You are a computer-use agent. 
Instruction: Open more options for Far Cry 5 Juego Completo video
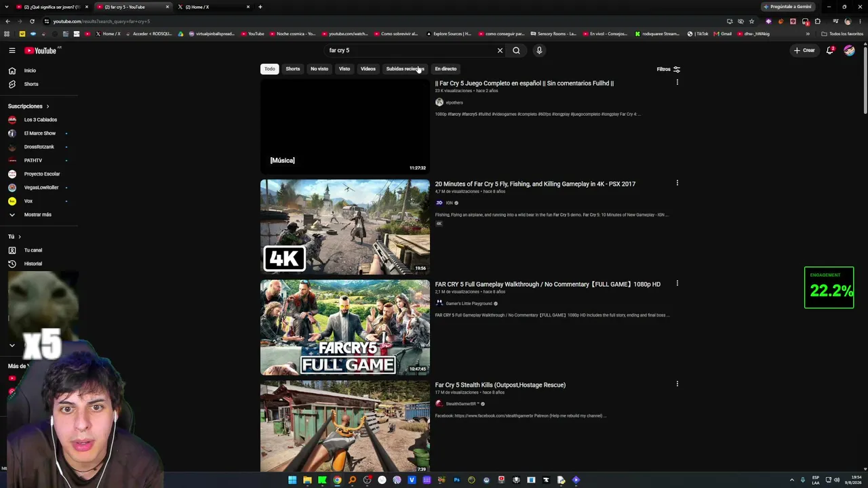click(677, 83)
